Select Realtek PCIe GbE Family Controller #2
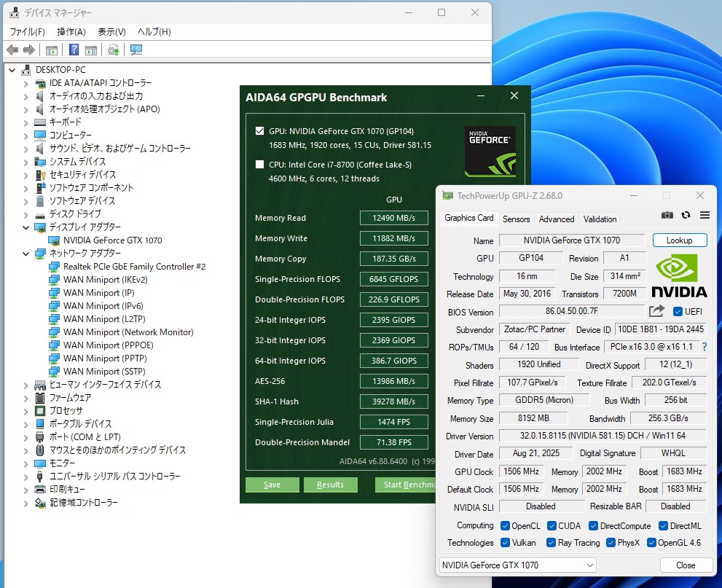Image resolution: width=722 pixels, height=588 pixels. tap(134, 267)
